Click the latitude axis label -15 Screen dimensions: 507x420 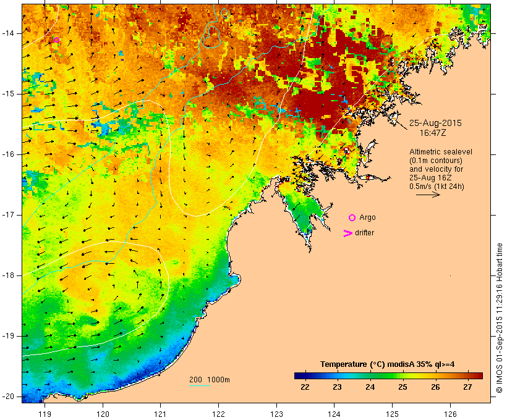8,94
